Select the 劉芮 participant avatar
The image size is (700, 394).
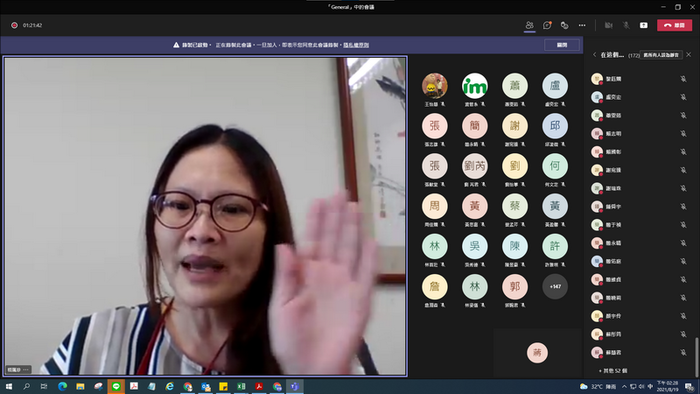(x=475, y=166)
